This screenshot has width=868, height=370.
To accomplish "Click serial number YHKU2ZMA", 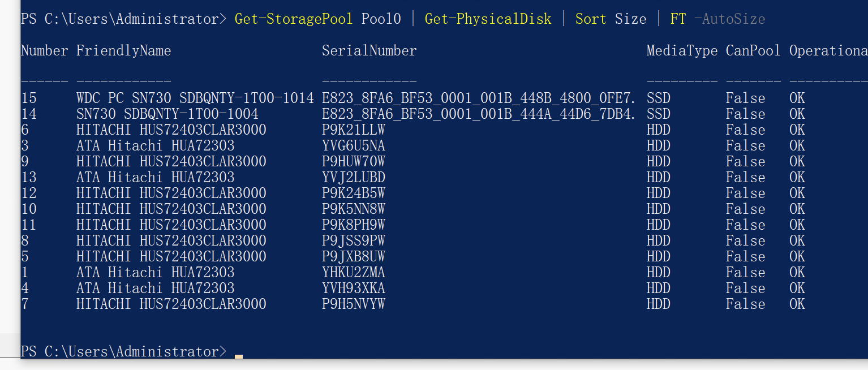I will [353, 273].
